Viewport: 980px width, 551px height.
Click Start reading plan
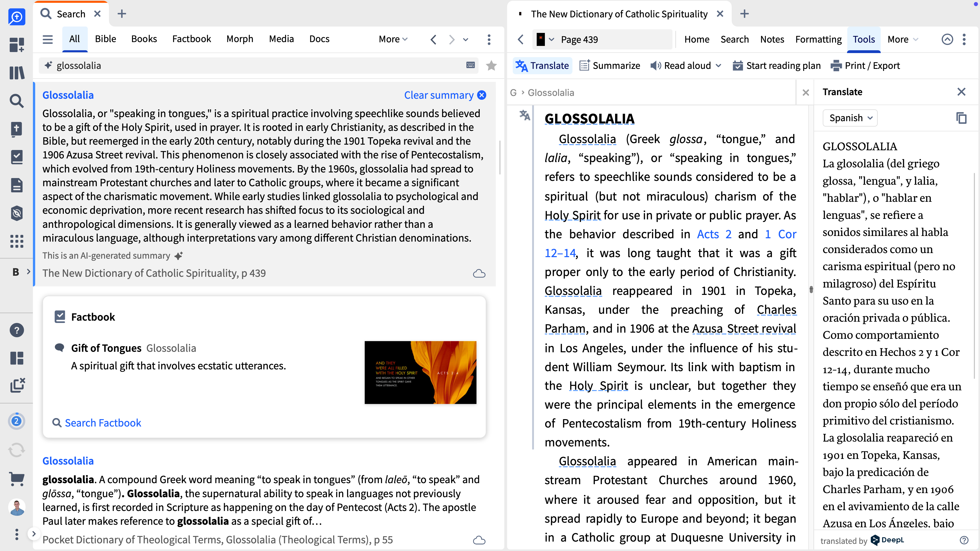click(776, 66)
